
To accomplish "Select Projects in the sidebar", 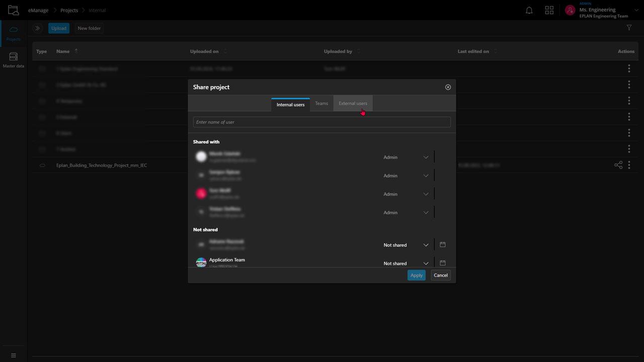I will [x=13, y=33].
